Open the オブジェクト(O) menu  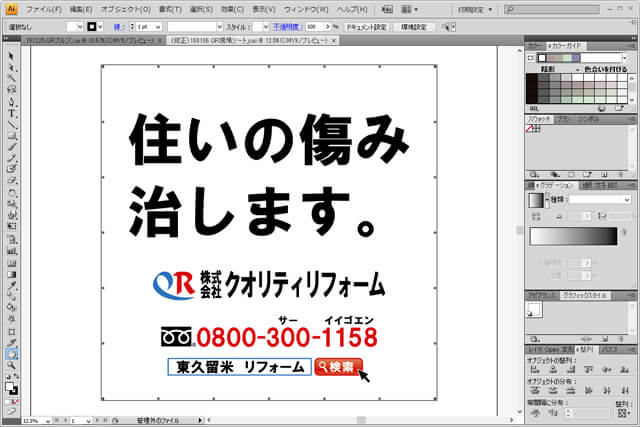click(x=126, y=9)
